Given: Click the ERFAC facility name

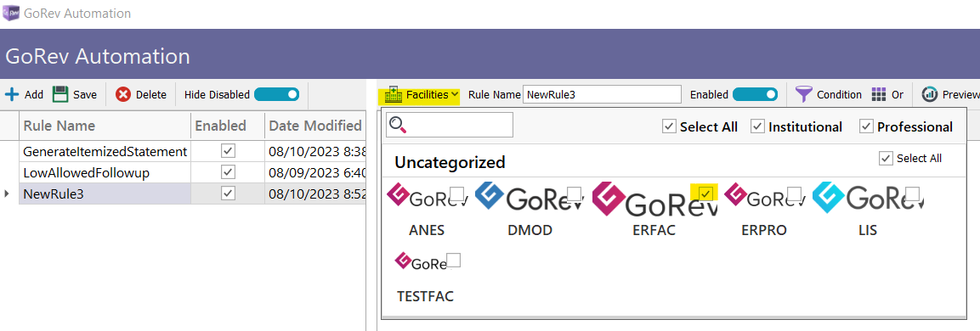Looking at the screenshot, I should coord(654,230).
